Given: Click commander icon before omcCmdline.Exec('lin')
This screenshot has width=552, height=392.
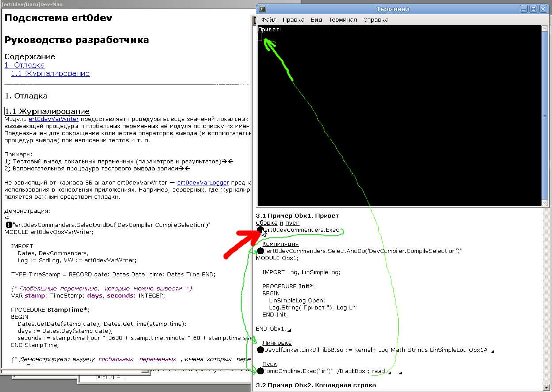Looking at the screenshot, I should pyautogui.click(x=260, y=371).
